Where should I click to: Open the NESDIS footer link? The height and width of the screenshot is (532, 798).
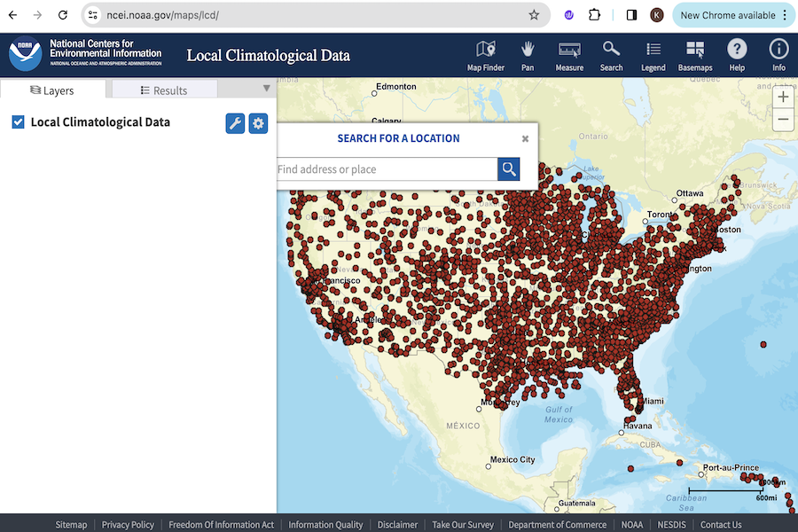pyautogui.click(x=672, y=524)
